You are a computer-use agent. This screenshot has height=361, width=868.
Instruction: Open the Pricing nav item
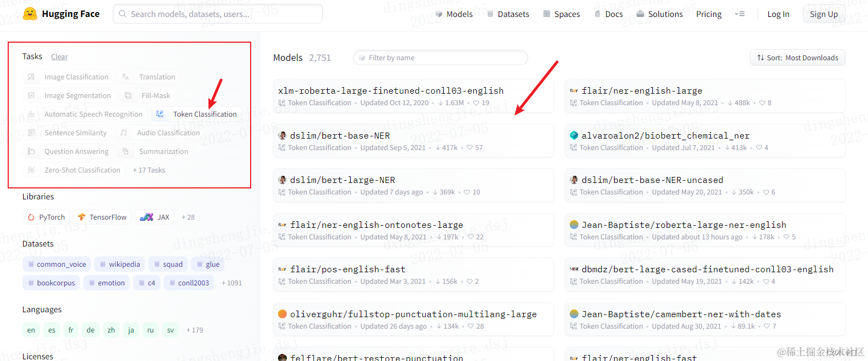(709, 14)
